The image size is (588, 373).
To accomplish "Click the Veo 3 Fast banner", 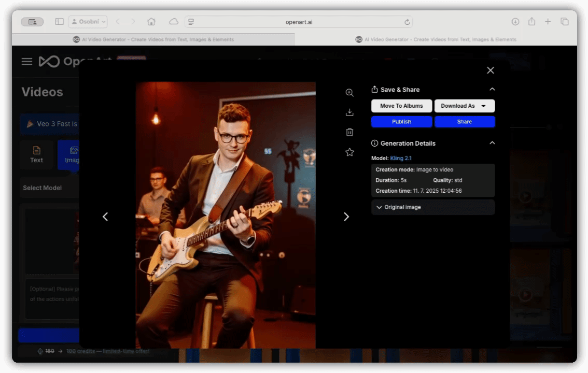I will (x=50, y=124).
